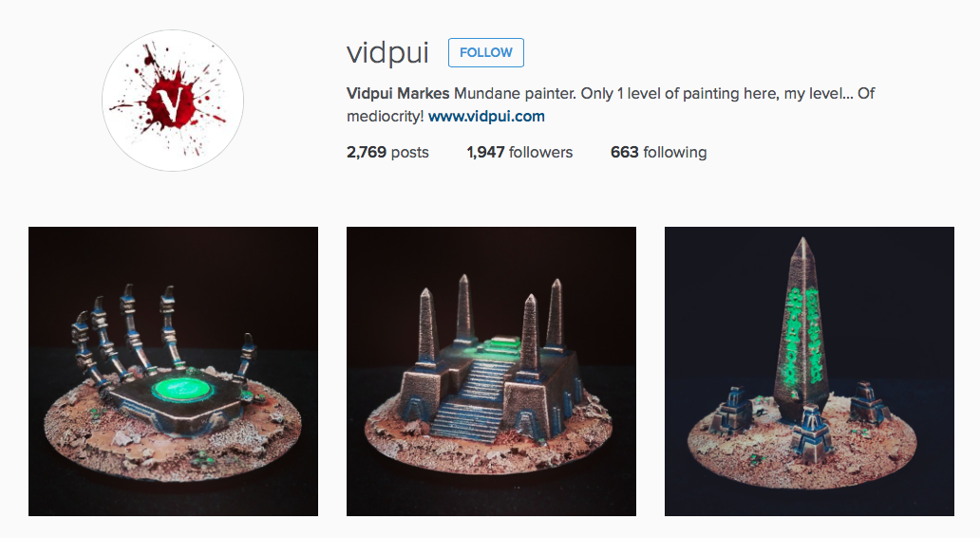Click the 'following' label text
This screenshot has height=538, width=980.
pyautogui.click(x=675, y=153)
